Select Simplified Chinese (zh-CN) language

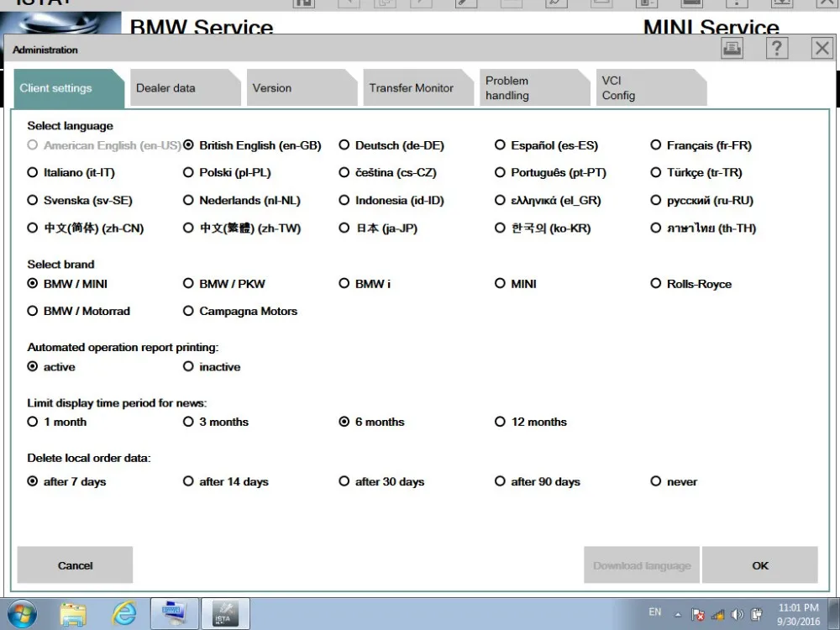(x=85, y=228)
